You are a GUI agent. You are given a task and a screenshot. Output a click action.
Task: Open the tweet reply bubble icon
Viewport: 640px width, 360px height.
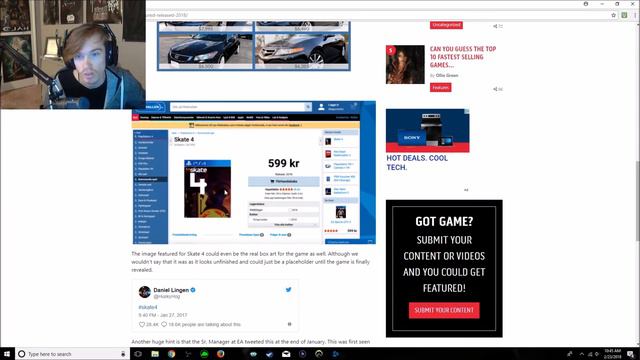(x=164, y=324)
